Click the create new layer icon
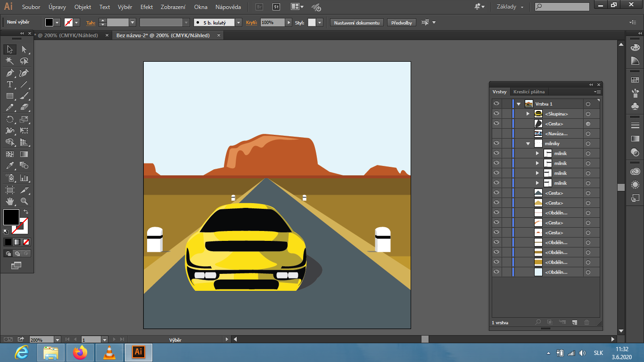 coord(574,322)
